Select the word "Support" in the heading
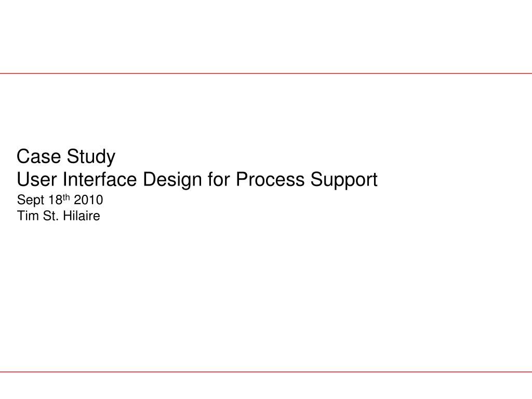Viewport: 532px width, 399px height. pos(344,181)
